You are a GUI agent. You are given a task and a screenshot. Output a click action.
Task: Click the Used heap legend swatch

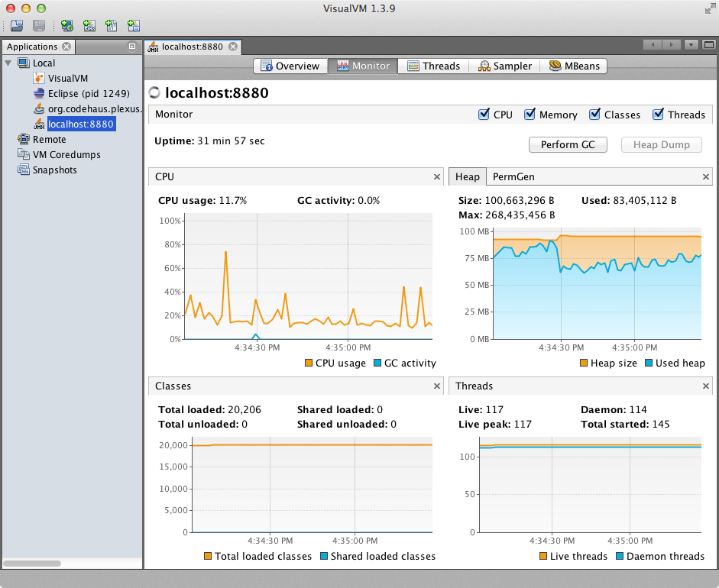[649, 363]
